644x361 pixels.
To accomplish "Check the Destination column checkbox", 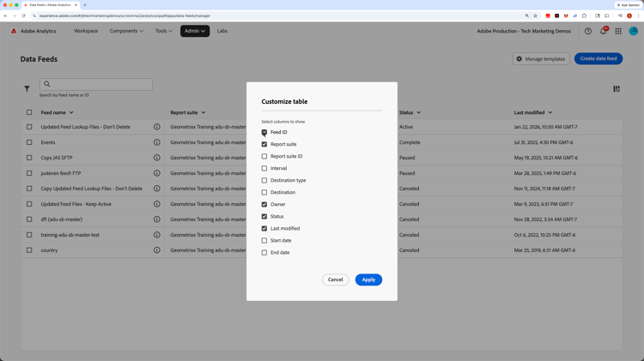I will [x=264, y=192].
